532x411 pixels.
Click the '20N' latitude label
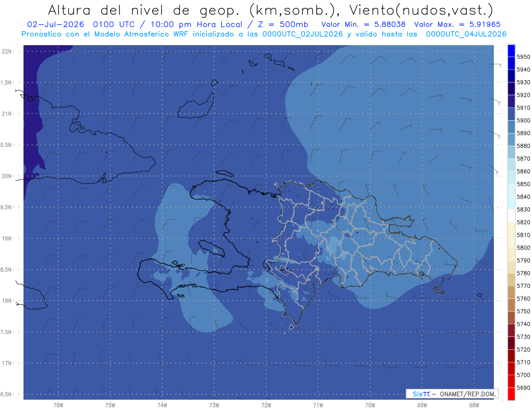point(8,176)
